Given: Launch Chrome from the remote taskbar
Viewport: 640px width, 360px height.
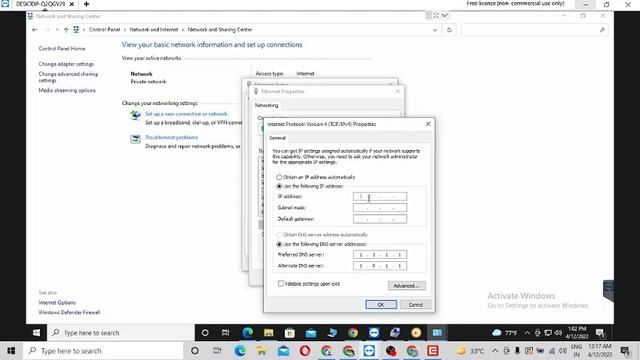Looking at the screenshot, I should click(x=353, y=333).
